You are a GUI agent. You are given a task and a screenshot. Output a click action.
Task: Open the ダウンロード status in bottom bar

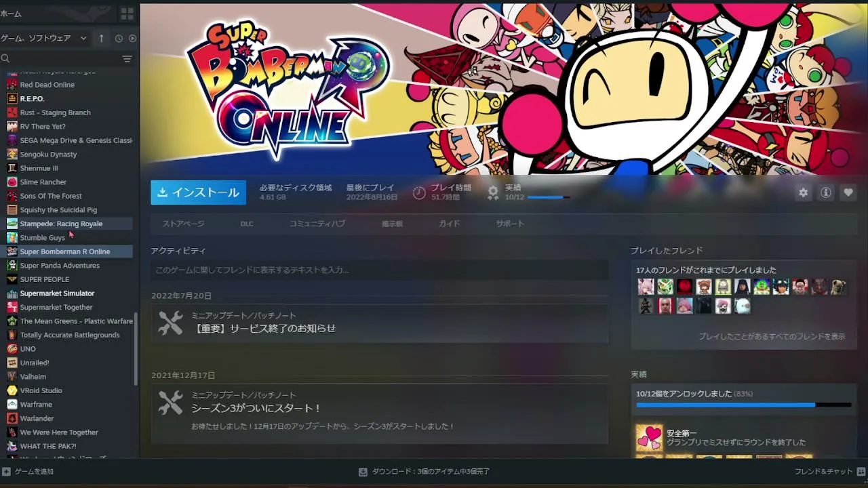click(424, 472)
